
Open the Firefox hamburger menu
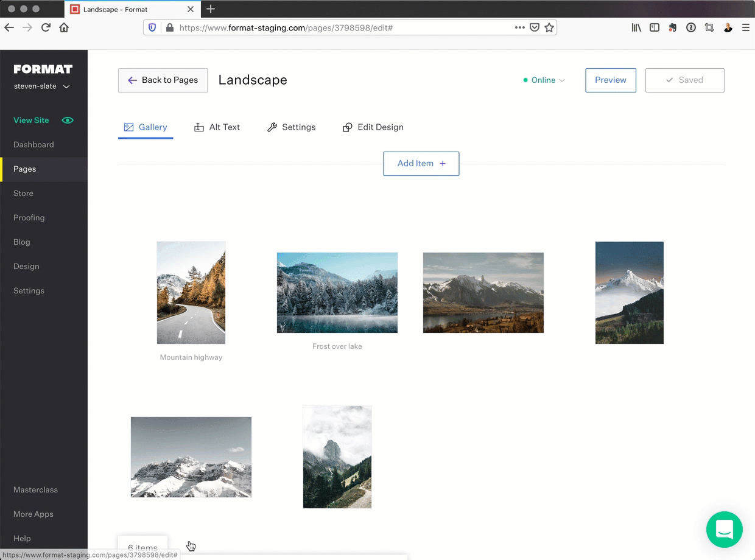pos(746,27)
